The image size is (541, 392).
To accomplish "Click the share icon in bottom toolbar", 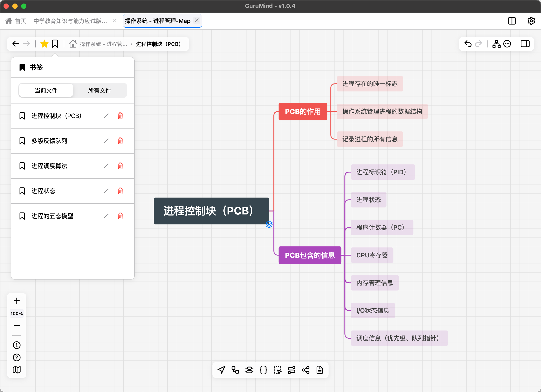I will [x=305, y=370].
